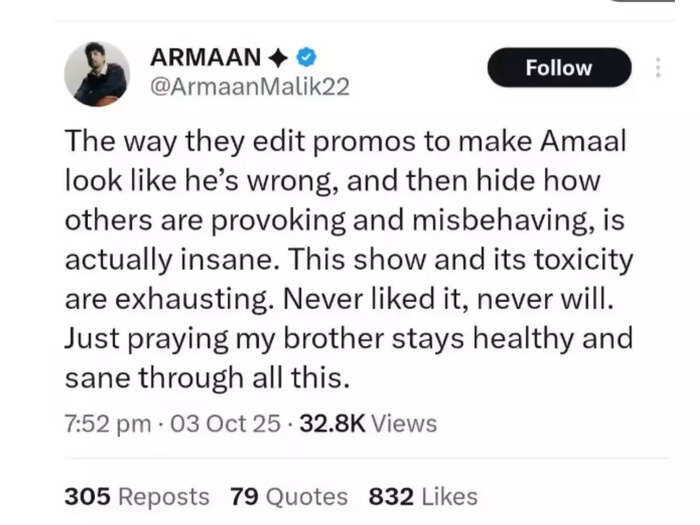Click the 03 Oct 25 date
700x525 pixels.
pyautogui.click(x=225, y=423)
